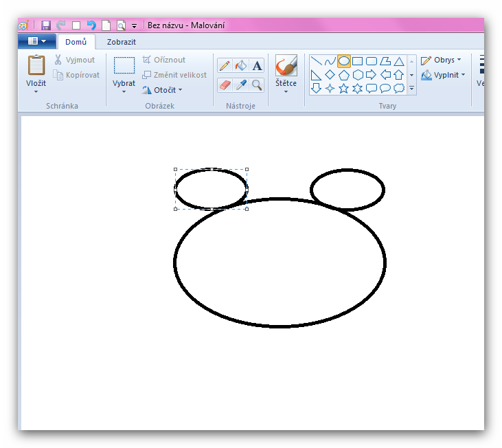The width and height of the screenshot is (502, 448).
Task: Select the Curve shape
Action: (330, 61)
